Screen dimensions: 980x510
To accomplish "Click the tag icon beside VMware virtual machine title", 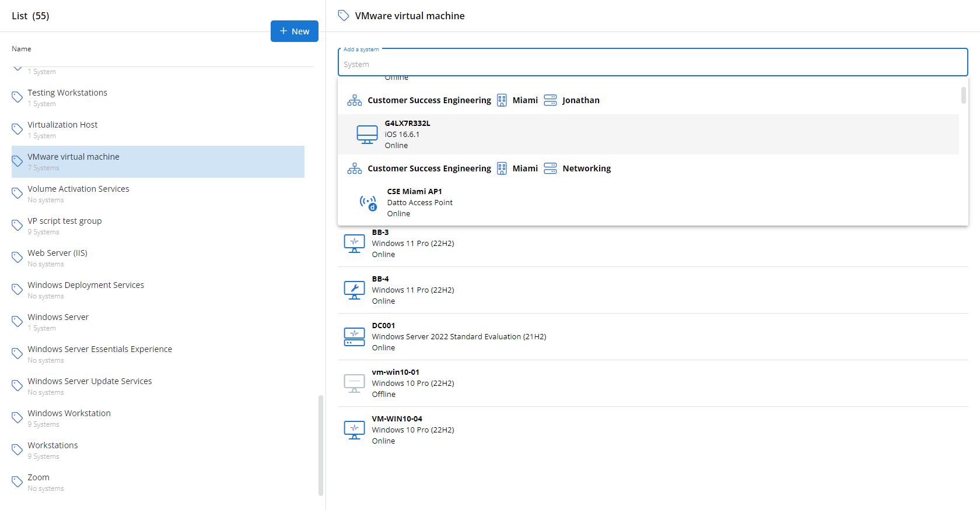I will click(x=344, y=16).
